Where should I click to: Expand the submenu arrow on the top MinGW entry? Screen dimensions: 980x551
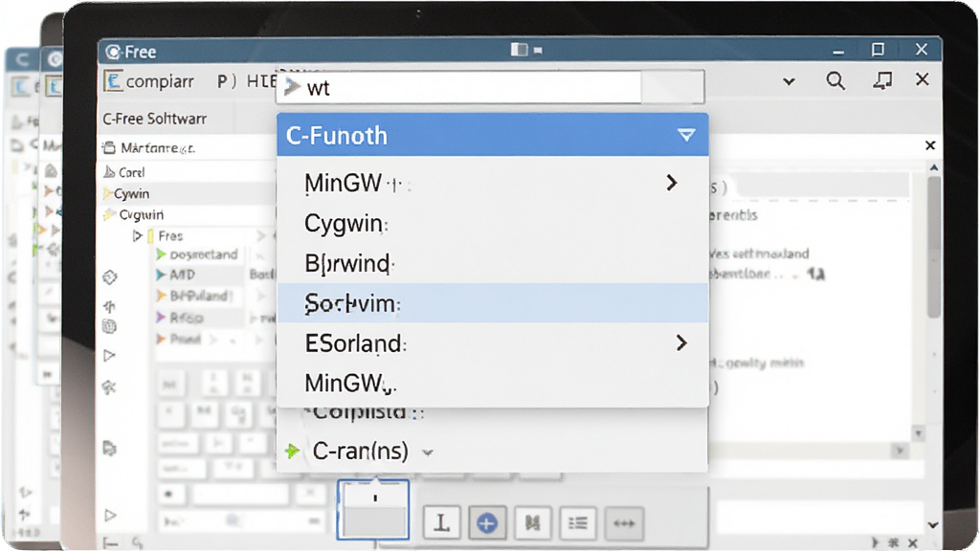point(671,183)
